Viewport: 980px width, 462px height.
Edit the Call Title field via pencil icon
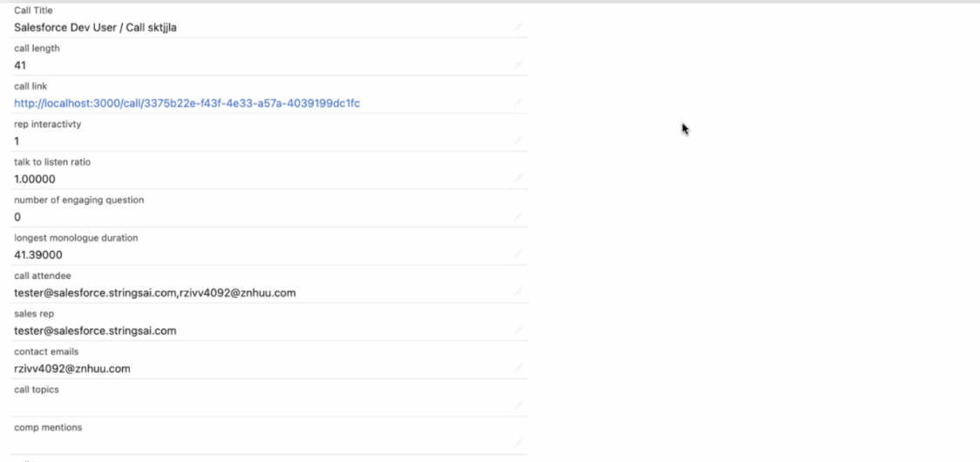(x=518, y=27)
